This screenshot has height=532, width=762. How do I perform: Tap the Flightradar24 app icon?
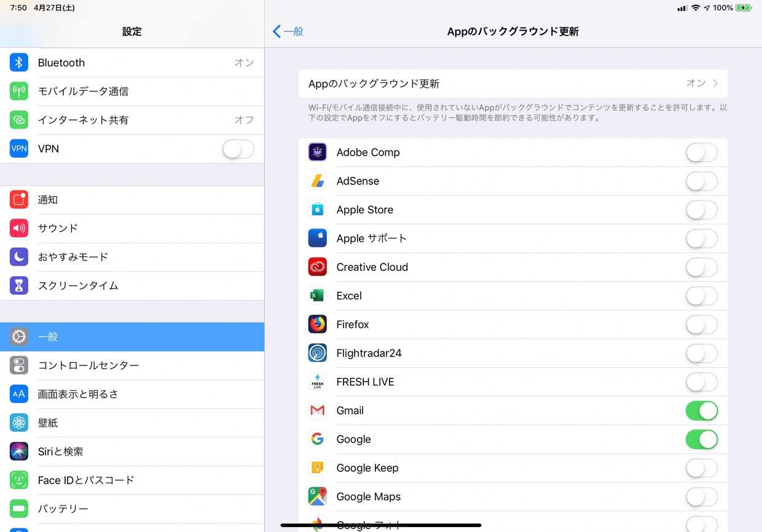pos(318,353)
